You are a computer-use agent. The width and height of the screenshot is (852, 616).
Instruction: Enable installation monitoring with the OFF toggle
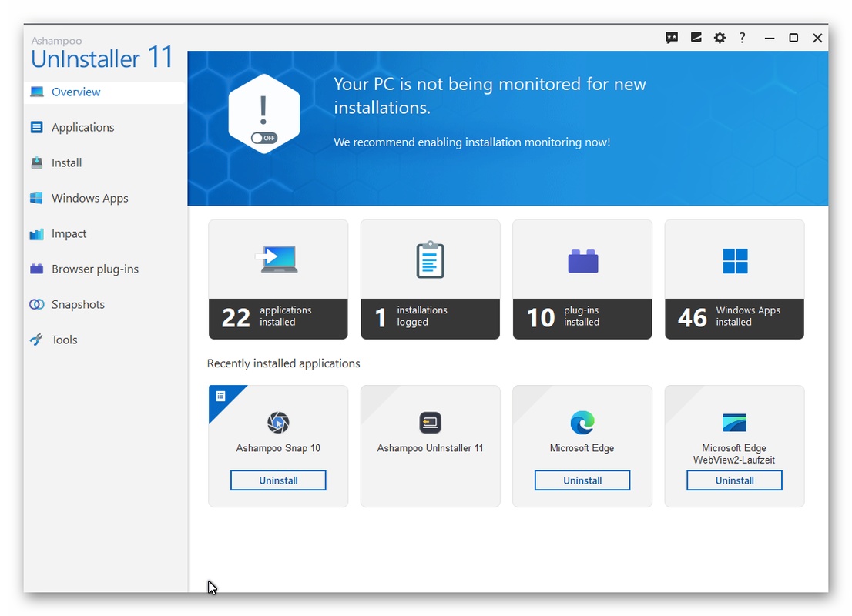[263, 138]
